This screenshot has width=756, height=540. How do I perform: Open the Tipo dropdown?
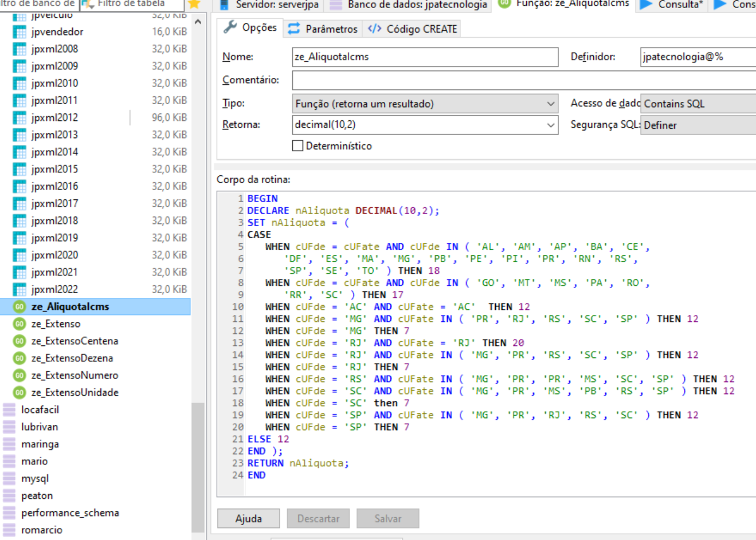tap(425, 104)
